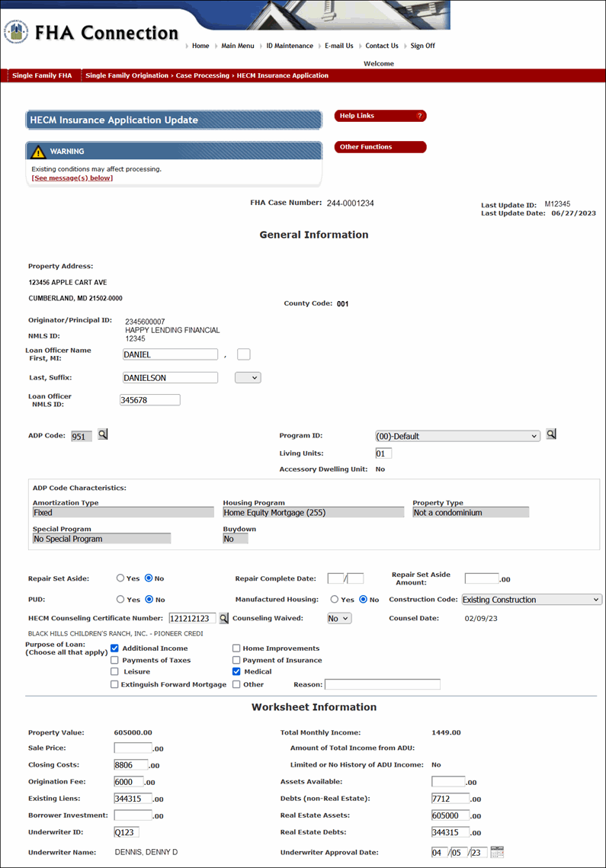The image size is (606, 868).
Task: Select Yes for PUD
Action: tap(120, 599)
